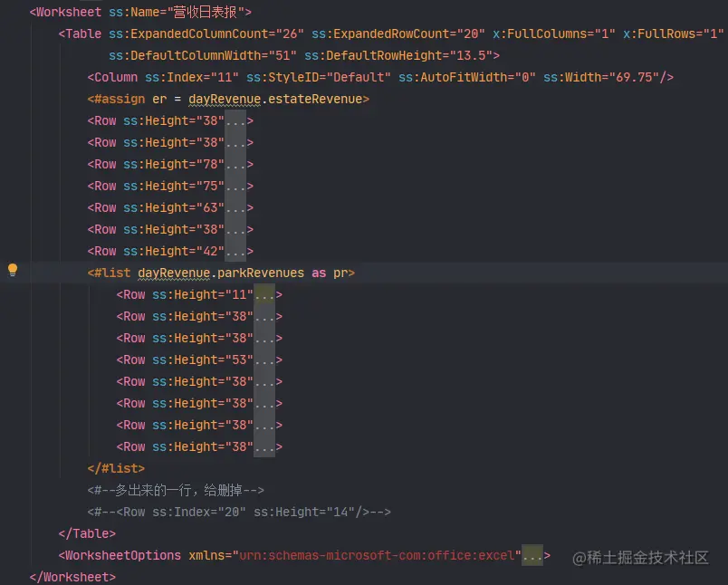Image resolution: width=728 pixels, height=585 pixels.
Task: Click parkRevenues in the #list line
Action: coord(261,273)
